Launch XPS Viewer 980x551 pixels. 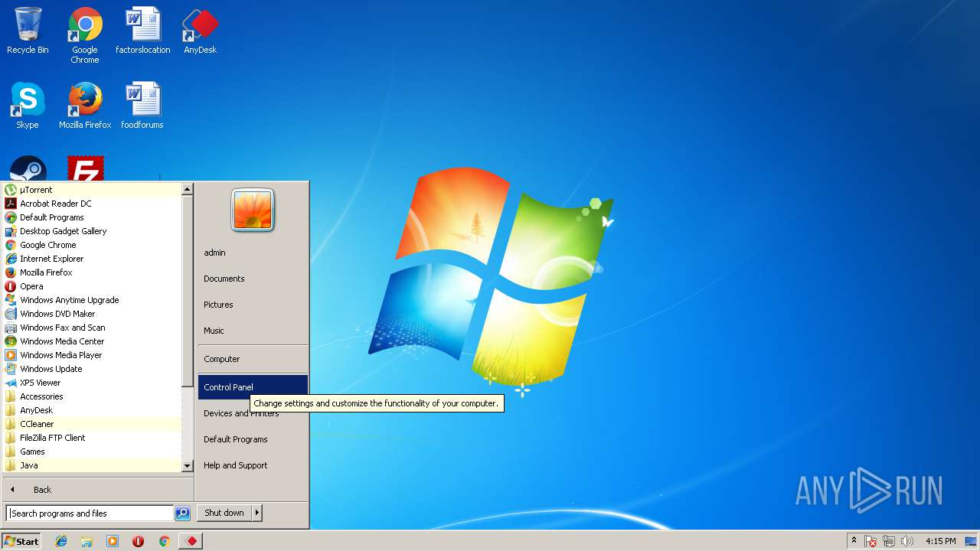(92, 383)
